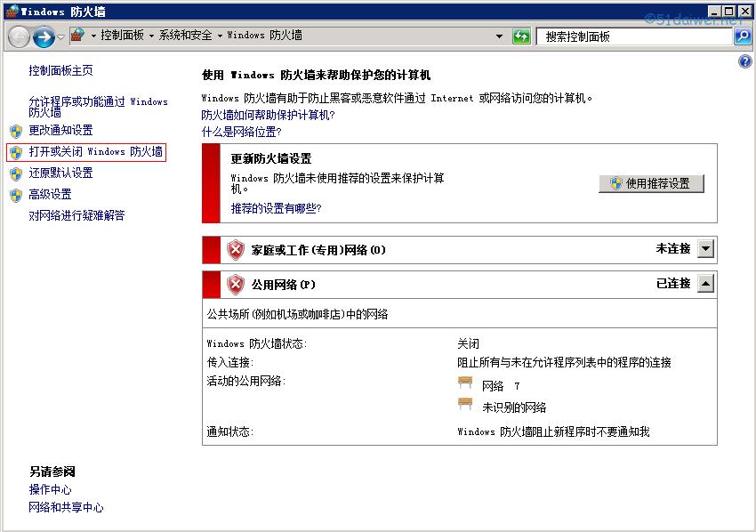Open the address bar history dropdown
Viewport: 756px width, 532px height.
(499, 36)
